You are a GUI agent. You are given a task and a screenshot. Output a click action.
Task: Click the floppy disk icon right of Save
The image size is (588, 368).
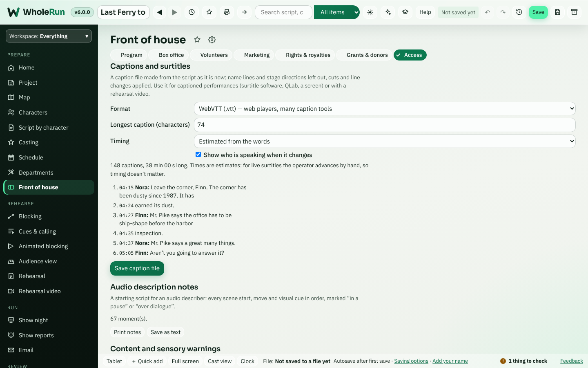point(558,12)
